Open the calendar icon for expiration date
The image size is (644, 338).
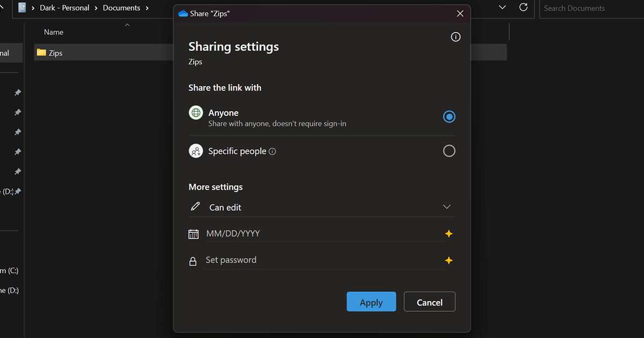click(x=193, y=233)
